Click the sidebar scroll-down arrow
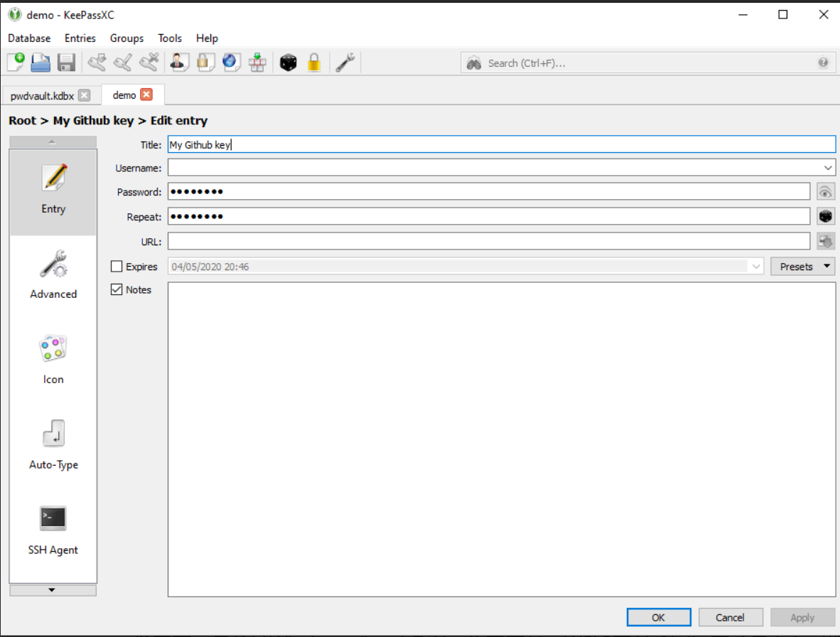This screenshot has height=637, width=840. click(x=53, y=590)
